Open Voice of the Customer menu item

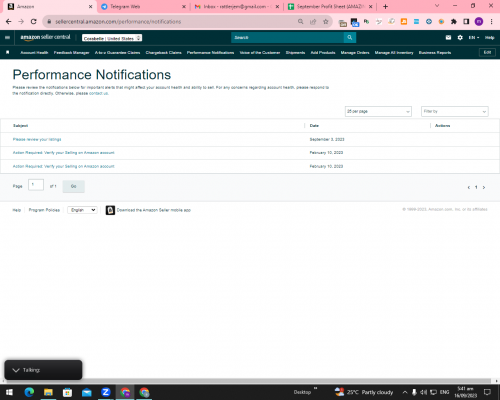coord(260,52)
